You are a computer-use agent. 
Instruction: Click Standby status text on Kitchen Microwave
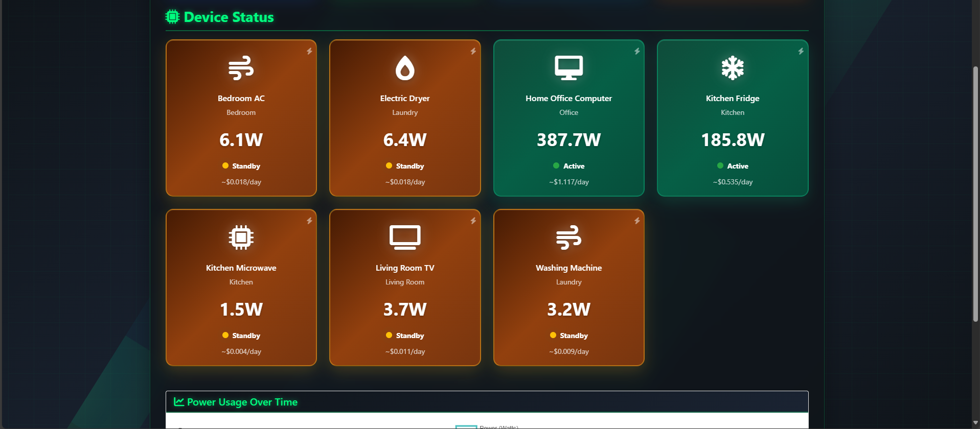(246, 336)
